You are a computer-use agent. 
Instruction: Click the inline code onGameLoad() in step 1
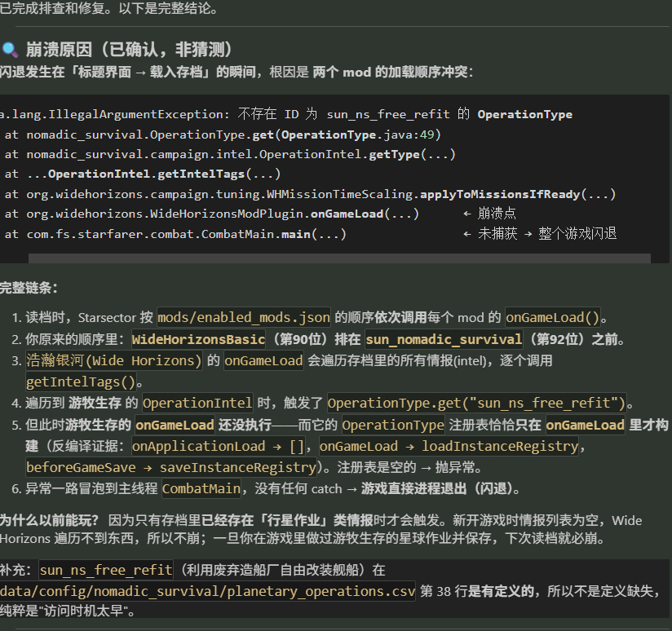click(553, 317)
